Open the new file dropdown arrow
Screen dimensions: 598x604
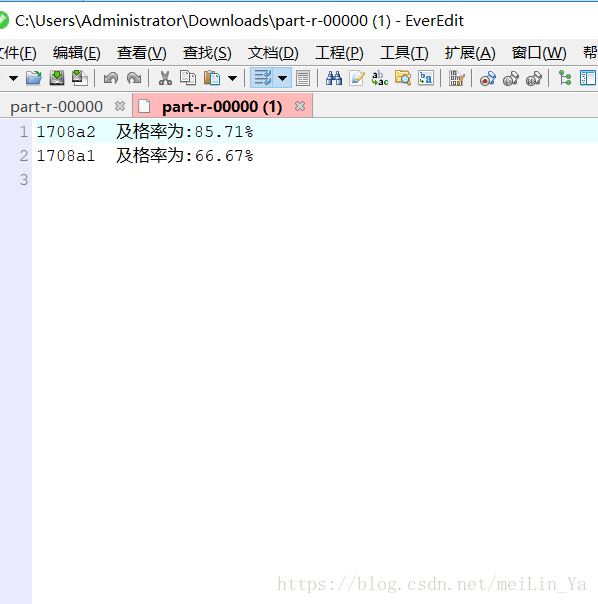pyautogui.click(x=13, y=79)
